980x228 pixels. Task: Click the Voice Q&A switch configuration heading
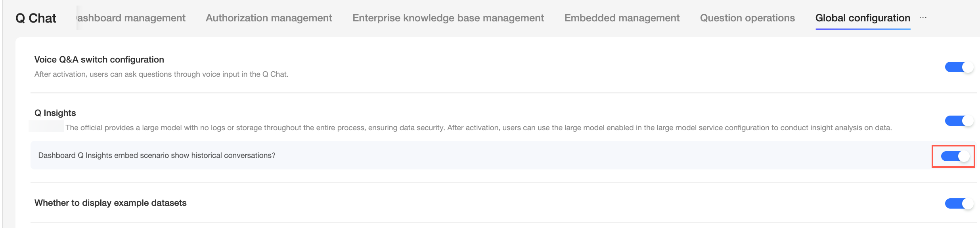tap(99, 60)
